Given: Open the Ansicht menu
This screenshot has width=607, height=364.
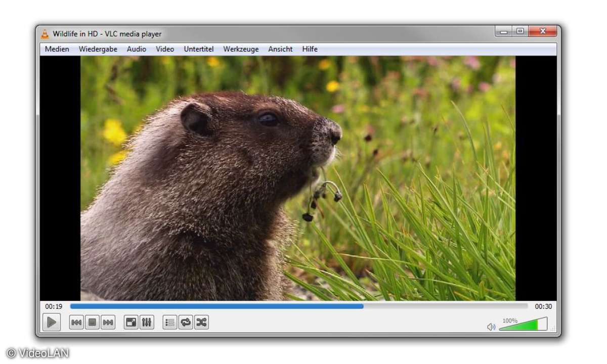Looking at the screenshot, I should coord(280,49).
